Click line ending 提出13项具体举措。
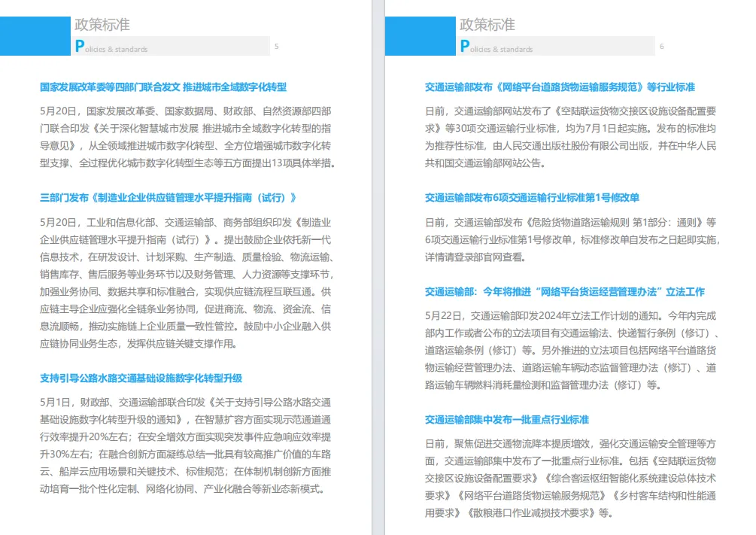This screenshot has width=756, height=535. pos(187,163)
